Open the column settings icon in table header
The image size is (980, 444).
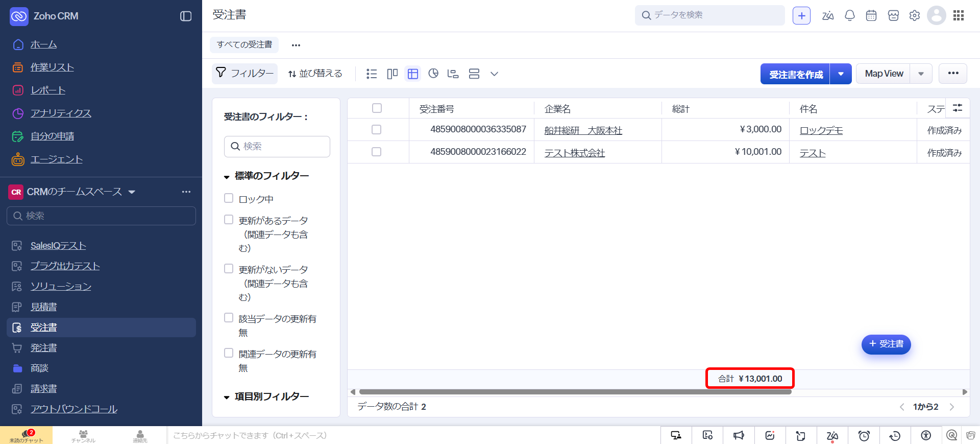958,108
